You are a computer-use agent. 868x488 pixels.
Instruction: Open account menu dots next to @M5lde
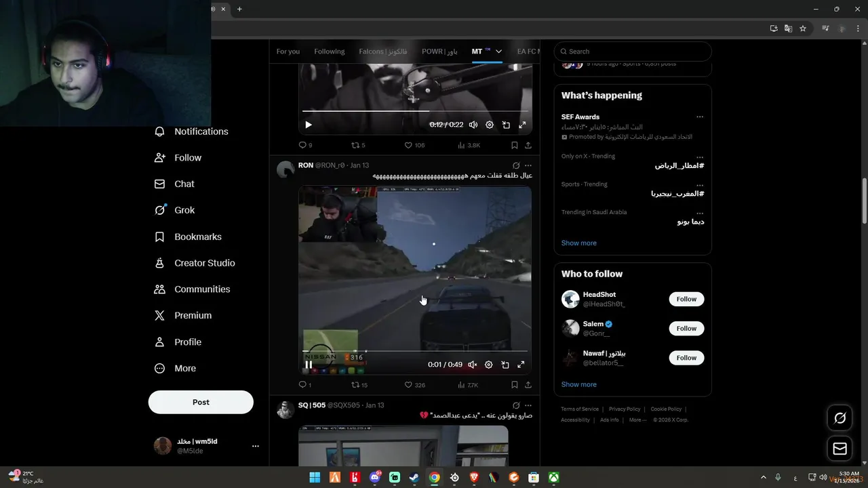[256, 446]
